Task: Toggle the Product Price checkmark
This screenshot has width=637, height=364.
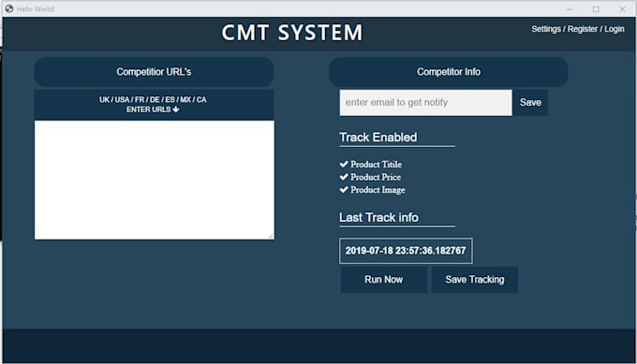Action: coord(344,177)
